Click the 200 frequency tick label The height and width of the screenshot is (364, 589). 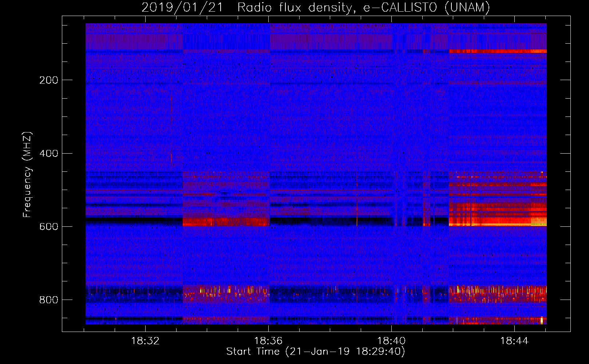[49, 80]
